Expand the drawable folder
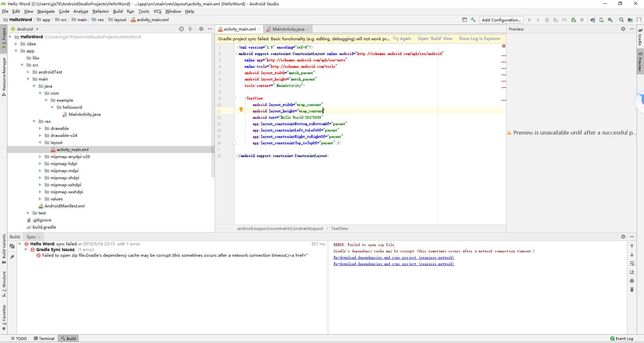Image resolution: width=644 pixels, height=343 pixels. click(40, 128)
